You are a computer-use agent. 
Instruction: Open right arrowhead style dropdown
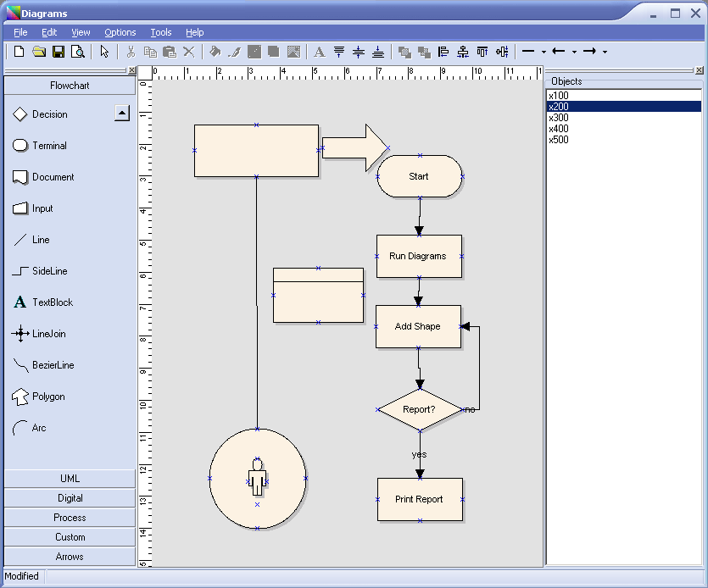(605, 52)
